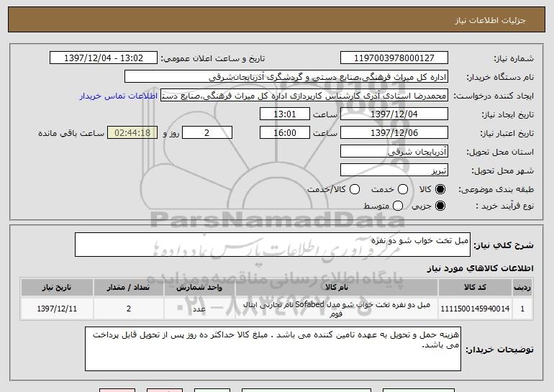
Task: Click the creation time field 13:01
Action: pyautogui.click(x=285, y=114)
